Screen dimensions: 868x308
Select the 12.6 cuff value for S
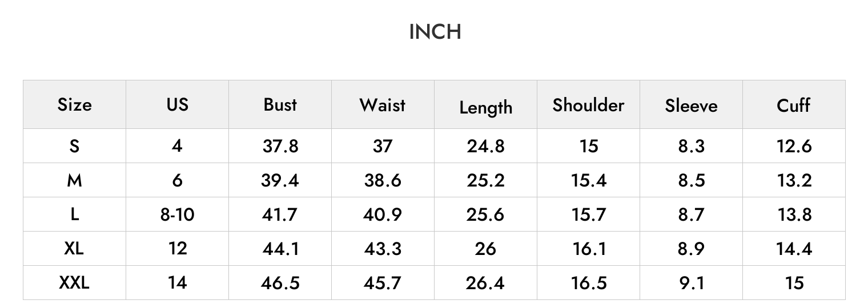pyautogui.click(x=794, y=146)
